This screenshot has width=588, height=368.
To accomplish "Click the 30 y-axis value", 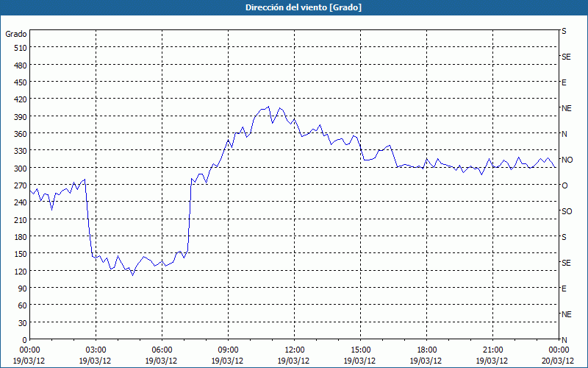I will 23,323.
